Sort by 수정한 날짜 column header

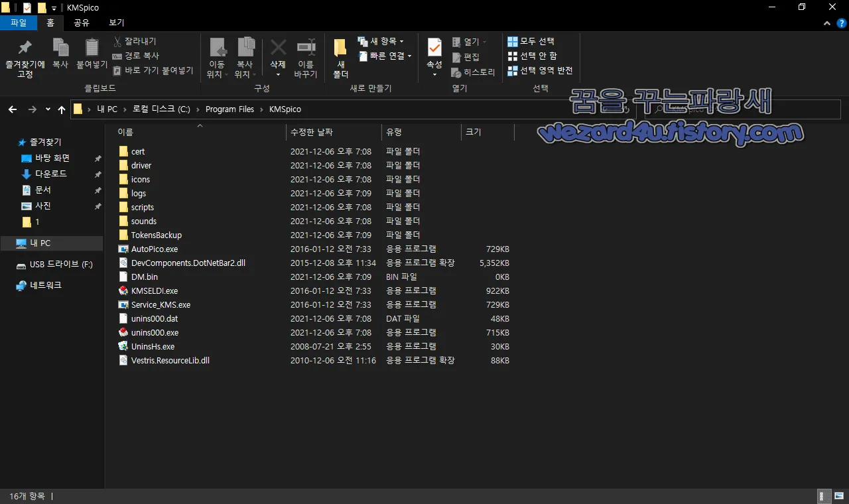(x=311, y=132)
